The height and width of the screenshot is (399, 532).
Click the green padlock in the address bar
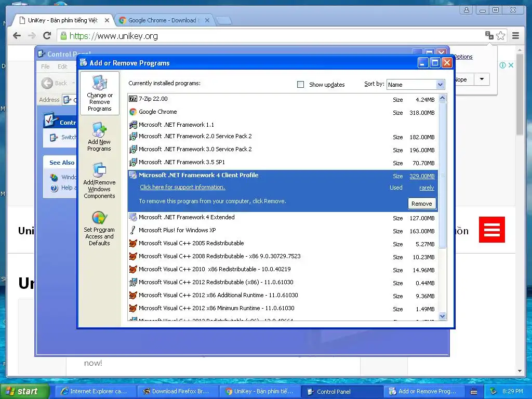63,36
